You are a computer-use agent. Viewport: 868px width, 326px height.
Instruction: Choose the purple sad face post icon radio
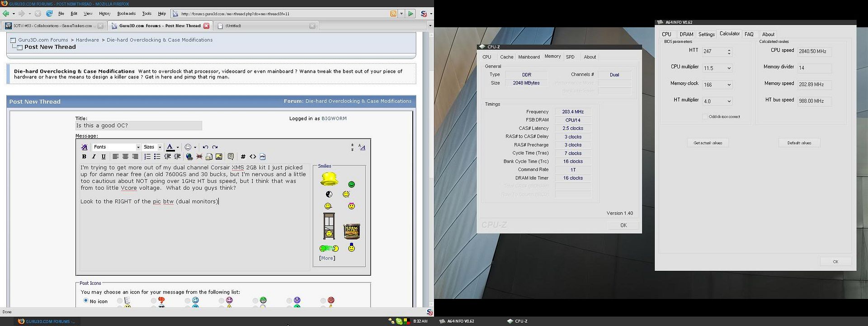click(289, 301)
